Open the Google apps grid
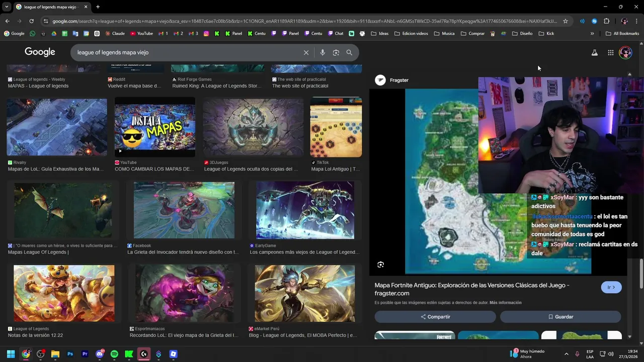This screenshot has height=362, width=644. pyautogui.click(x=610, y=52)
